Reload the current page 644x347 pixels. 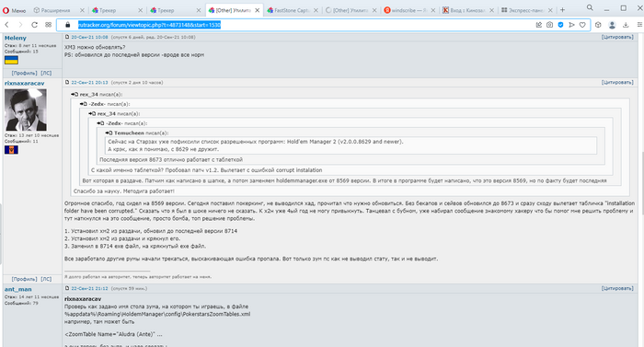[35, 25]
